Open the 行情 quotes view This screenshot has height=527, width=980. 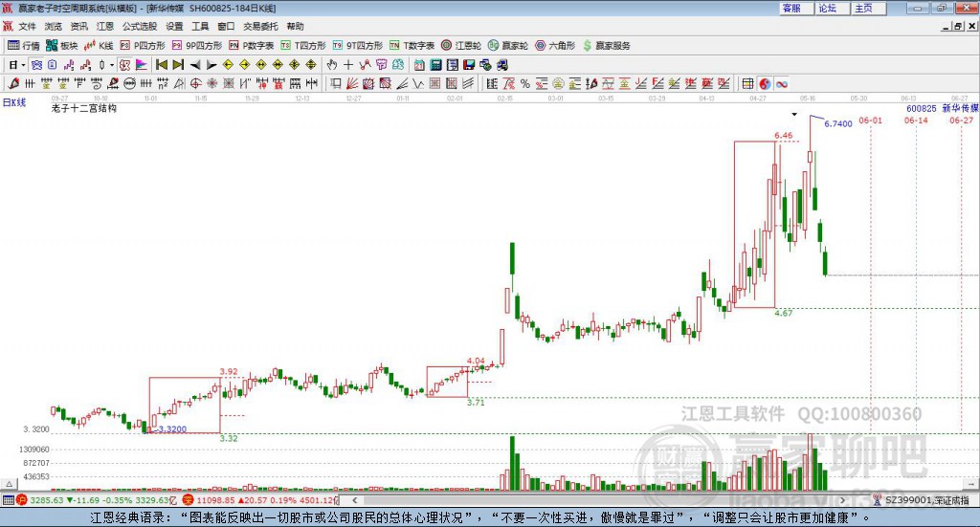click(23, 46)
